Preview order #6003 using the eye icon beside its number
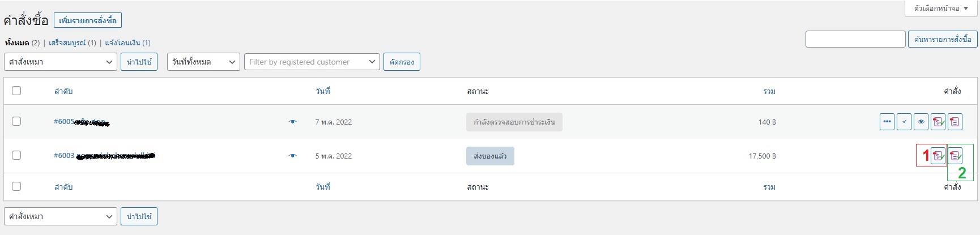The image size is (980, 235). tap(293, 156)
